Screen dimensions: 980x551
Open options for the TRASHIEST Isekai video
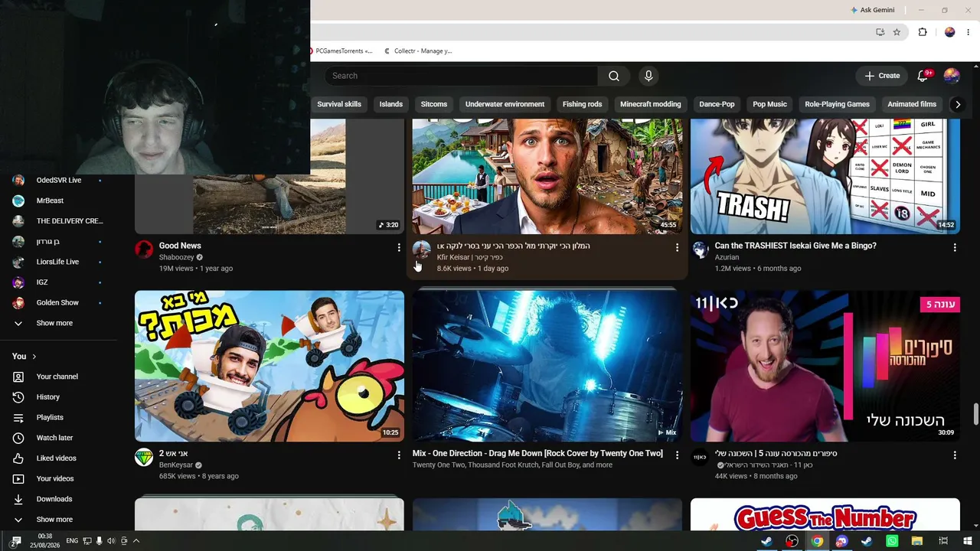coord(954,247)
